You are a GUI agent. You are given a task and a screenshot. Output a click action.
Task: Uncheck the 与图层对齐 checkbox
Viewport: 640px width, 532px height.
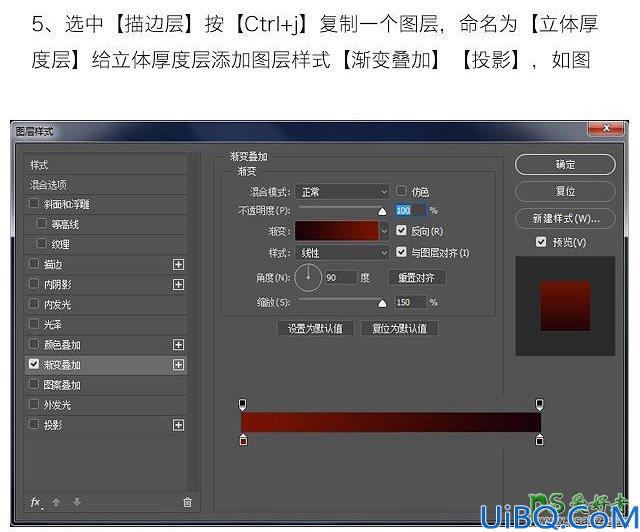(401, 252)
